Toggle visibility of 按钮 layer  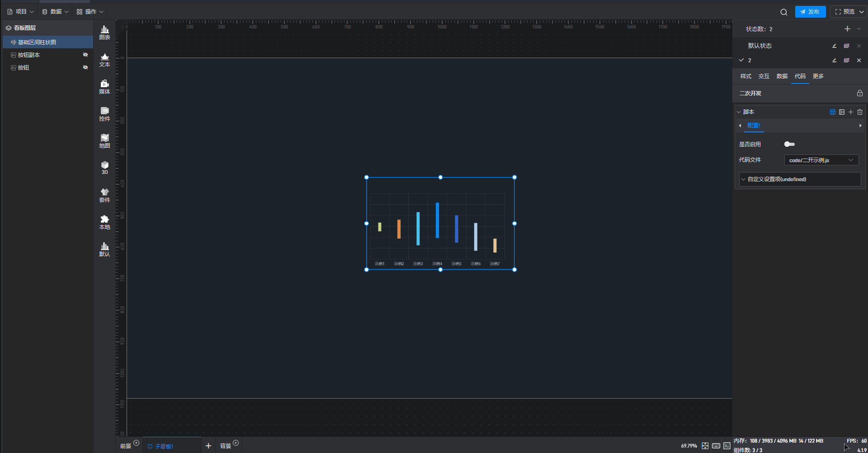pos(85,67)
